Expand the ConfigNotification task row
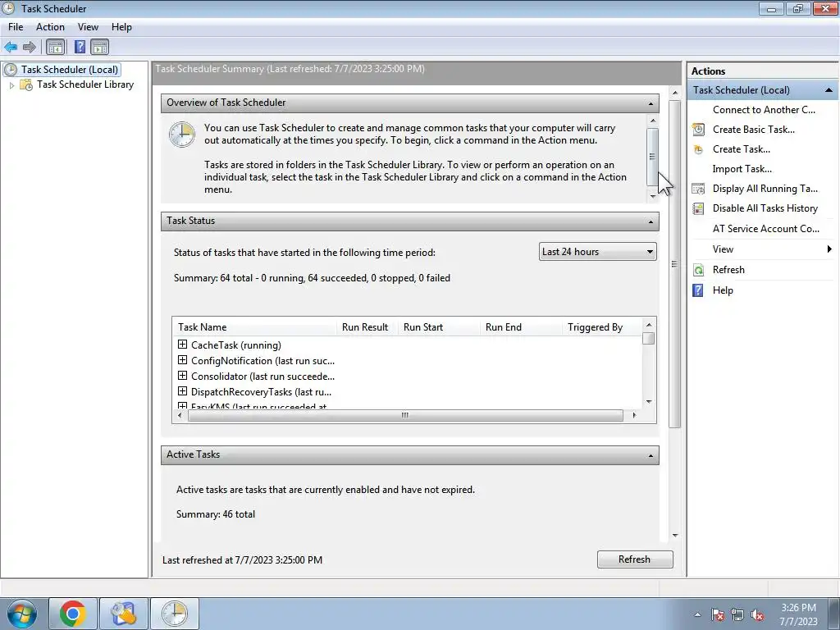Image resolution: width=840 pixels, height=630 pixels. [182, 360]
